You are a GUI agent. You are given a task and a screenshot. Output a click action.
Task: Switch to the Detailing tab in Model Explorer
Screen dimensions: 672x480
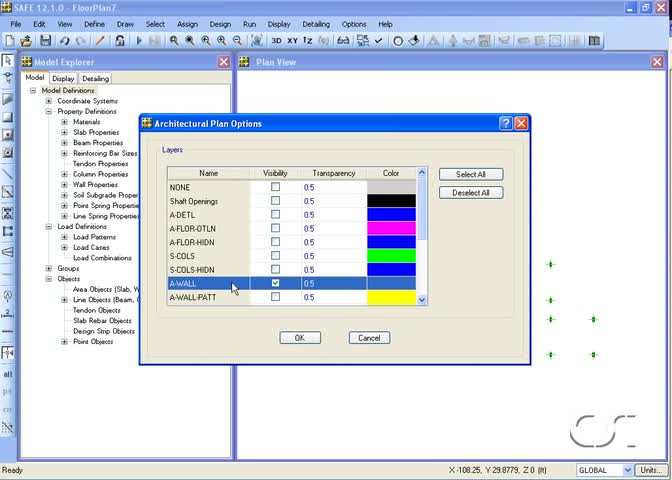[95, 78]
